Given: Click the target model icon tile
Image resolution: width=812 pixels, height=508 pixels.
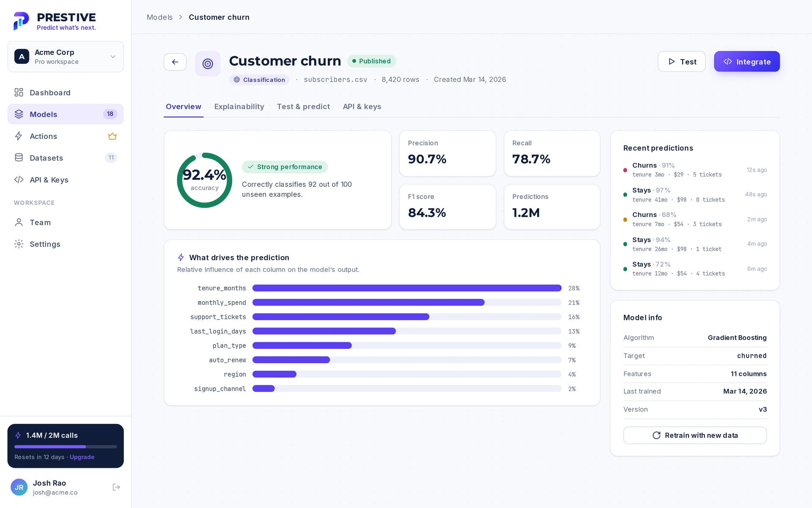Looking at the screenshot, I should [x=208, y=64].
